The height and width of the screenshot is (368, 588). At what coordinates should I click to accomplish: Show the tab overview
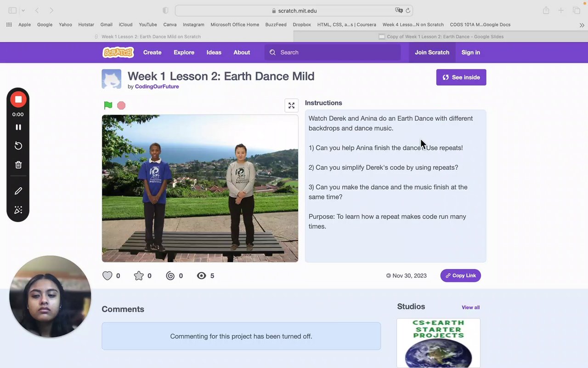[576, 10]
